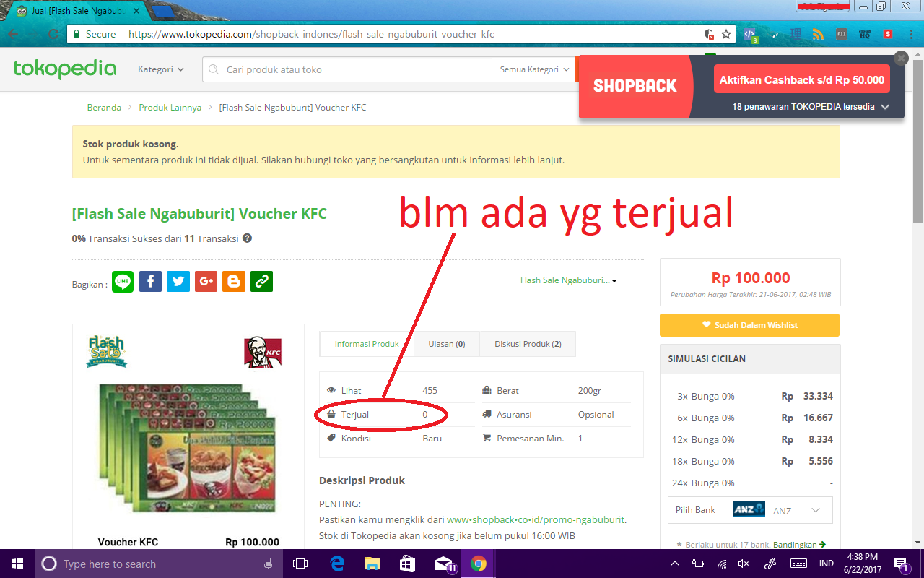Click Aktifkan Cashback s/d Rp 50.000 button
The height and width of the screenshot is (578, 924).
coord(801,80)
